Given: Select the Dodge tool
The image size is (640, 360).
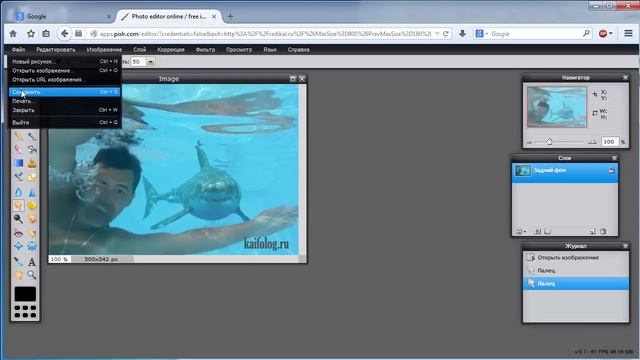Looking at the screenshot, I should point(18,219).
